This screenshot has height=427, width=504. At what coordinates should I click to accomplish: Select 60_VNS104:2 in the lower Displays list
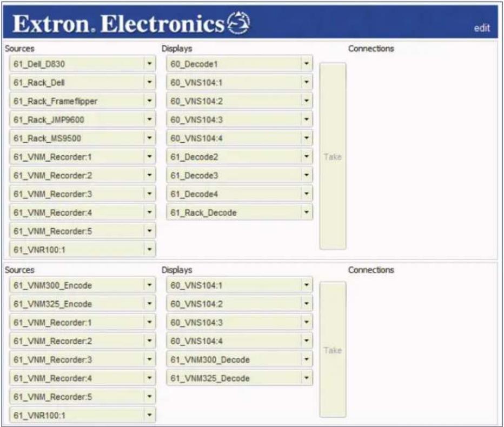tap(240, 304)
